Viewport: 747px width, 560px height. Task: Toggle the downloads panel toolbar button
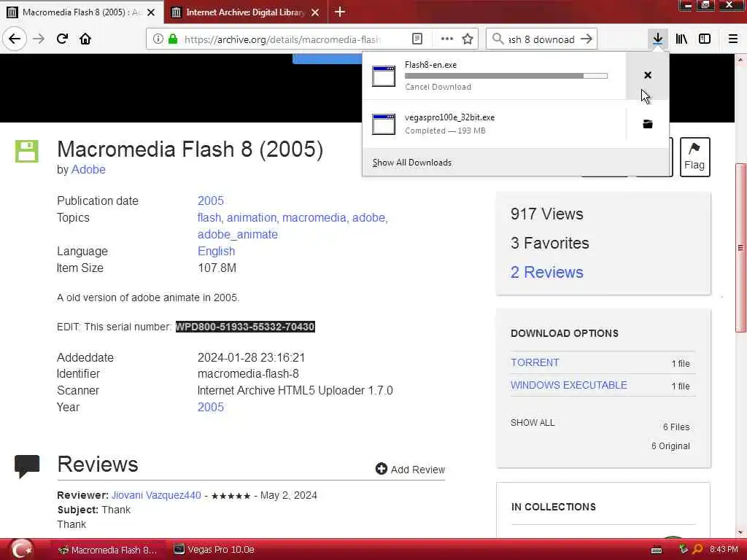(x=657, y=39)
